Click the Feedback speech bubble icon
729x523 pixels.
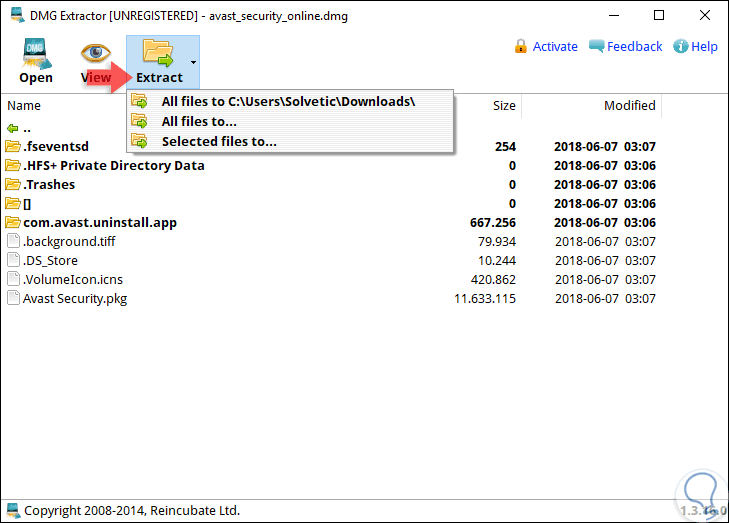point(597,46)
